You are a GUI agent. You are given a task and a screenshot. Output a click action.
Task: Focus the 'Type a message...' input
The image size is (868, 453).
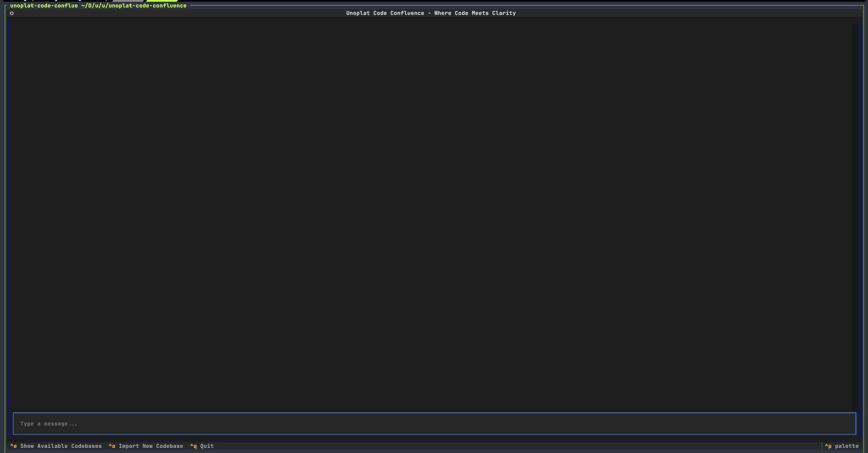435,423
